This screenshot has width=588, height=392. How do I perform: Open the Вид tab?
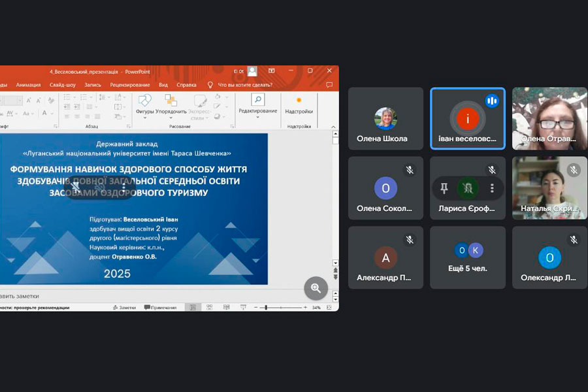[x=163, y=85]
